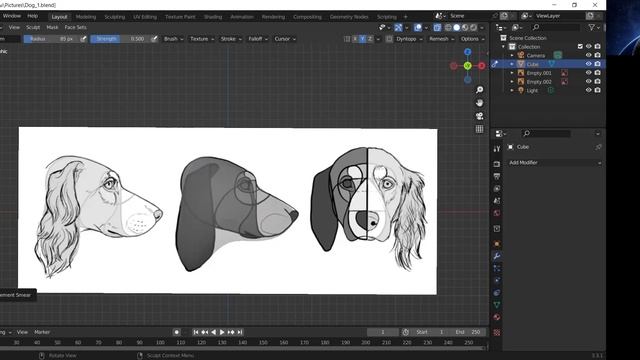Collapse the Collection tree
640x360 pixels.
pos(504,47)
